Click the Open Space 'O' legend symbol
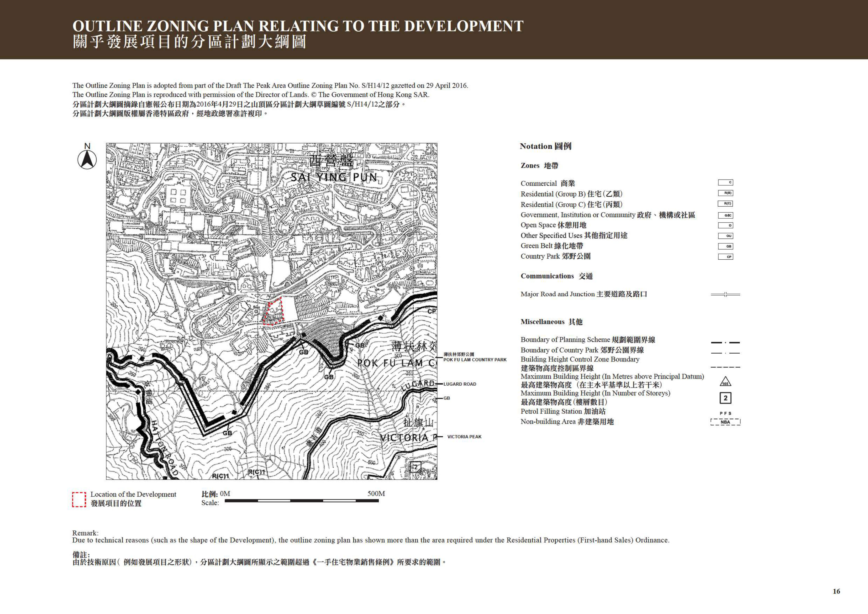 725,225
